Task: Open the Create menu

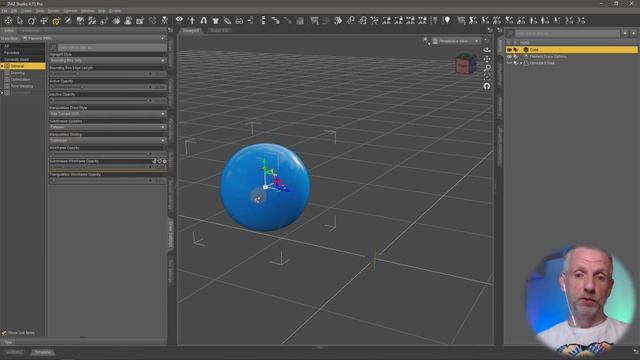Action: [26, 11]
